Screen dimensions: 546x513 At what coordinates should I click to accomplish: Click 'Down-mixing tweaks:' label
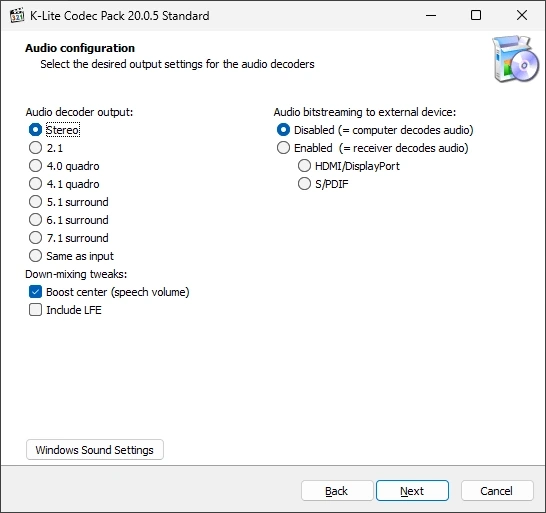point(76,274)
